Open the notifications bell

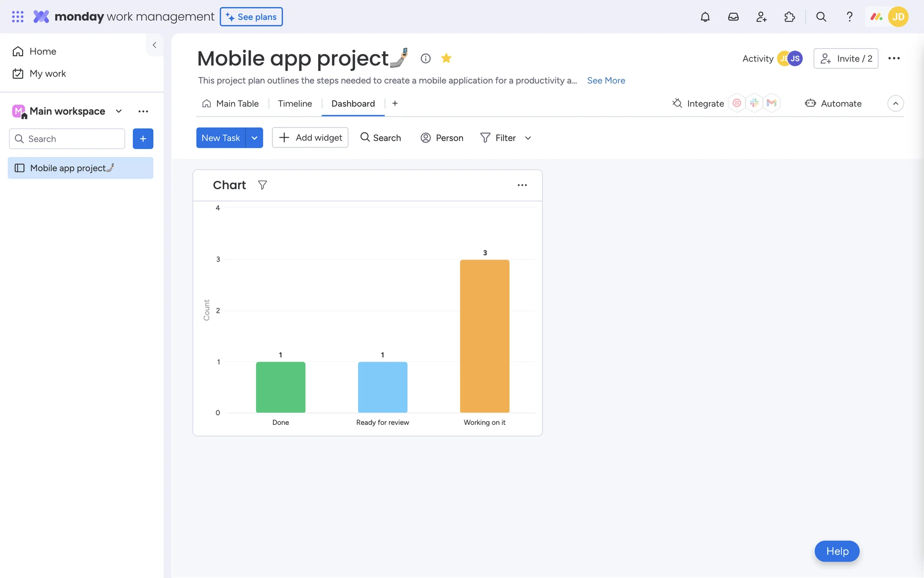(x=705, y=17)
